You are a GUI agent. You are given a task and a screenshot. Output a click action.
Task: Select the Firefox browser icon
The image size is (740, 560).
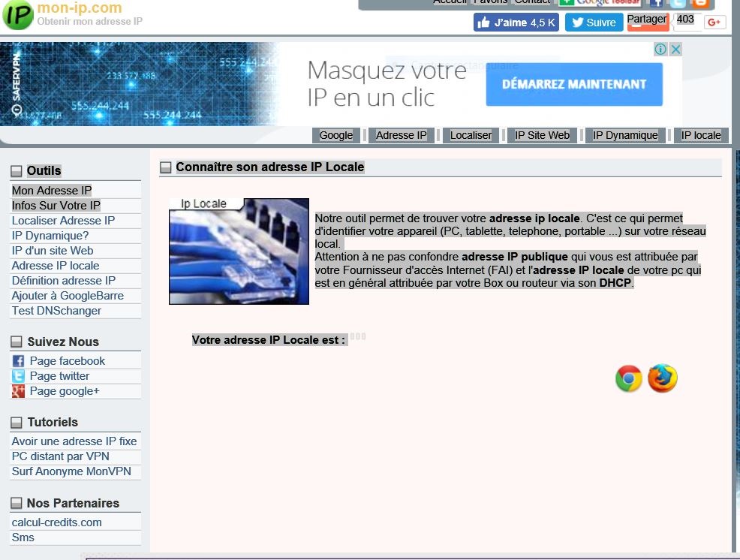click(x=663, y=378)
